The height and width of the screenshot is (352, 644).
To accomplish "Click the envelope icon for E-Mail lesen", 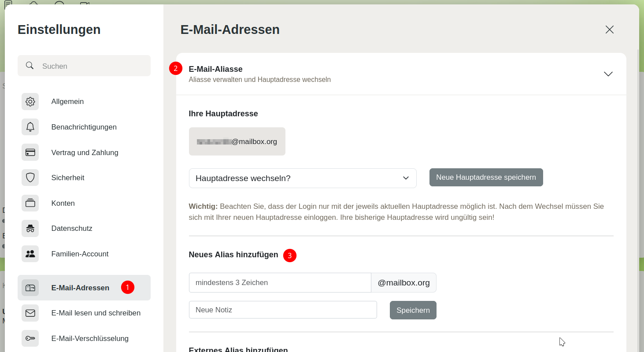I will point(30,313).
